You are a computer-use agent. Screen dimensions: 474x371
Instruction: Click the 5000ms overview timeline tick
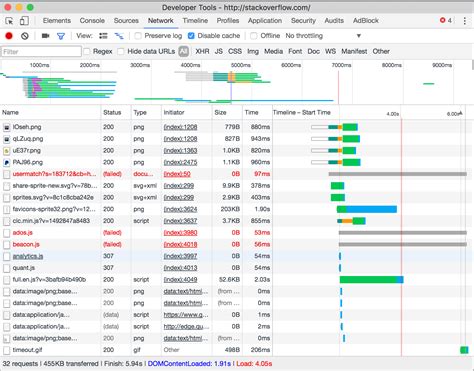[241, 65]
